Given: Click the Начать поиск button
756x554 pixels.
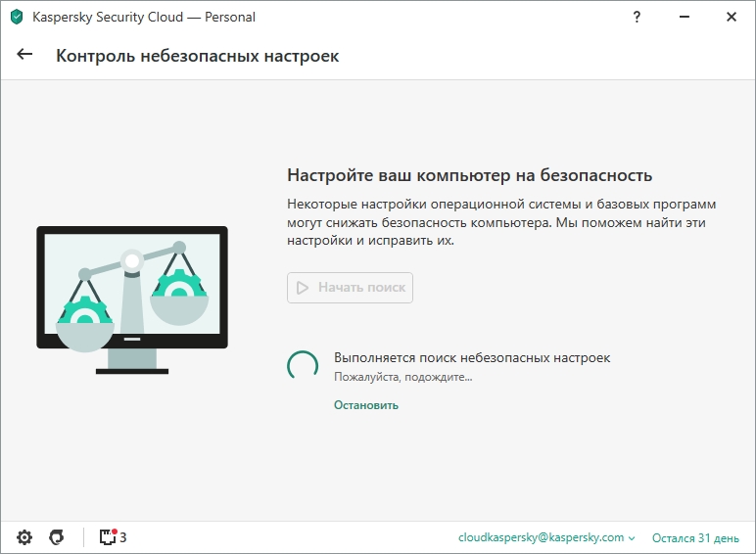Looking at the screenshot, I should point(350,288).
